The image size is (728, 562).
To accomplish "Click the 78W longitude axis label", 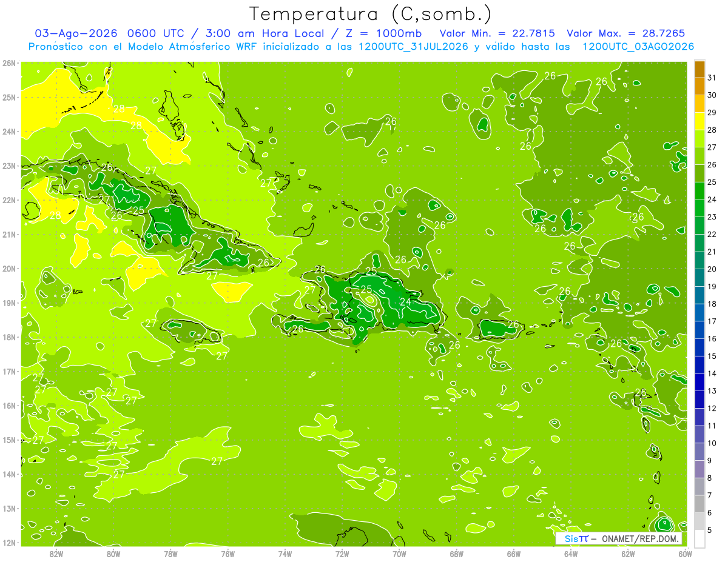I will click(x=170, y=554).
